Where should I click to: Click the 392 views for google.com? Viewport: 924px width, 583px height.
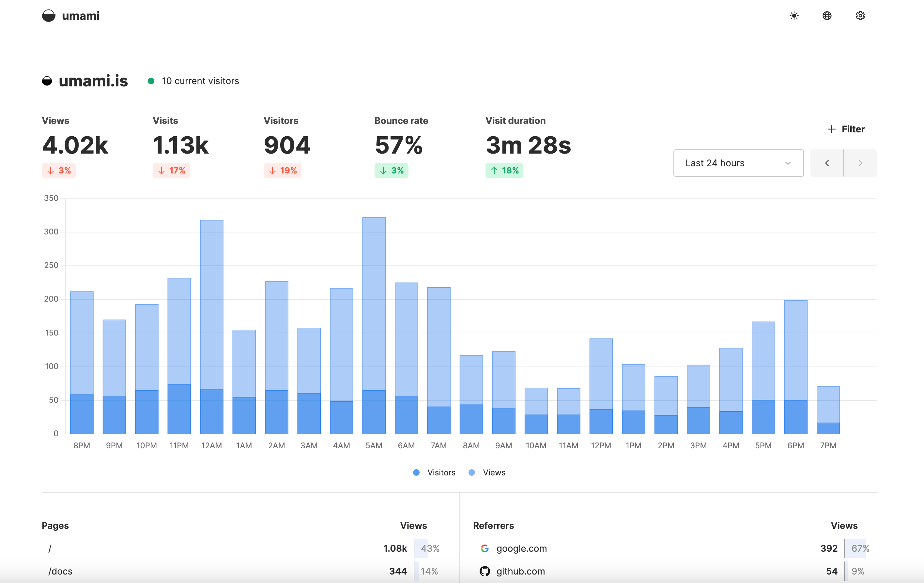point(829,548)
